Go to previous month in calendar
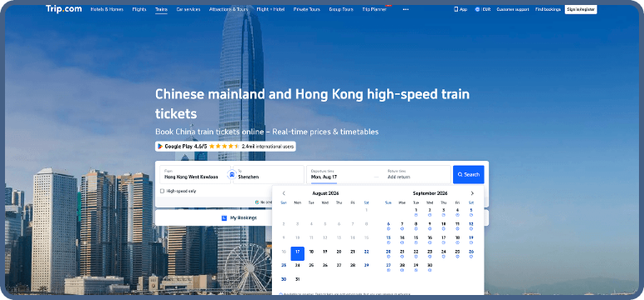Image resolution: width=644 pixels, height=300 pixels. pyautogui.click(x=284, y=193)
